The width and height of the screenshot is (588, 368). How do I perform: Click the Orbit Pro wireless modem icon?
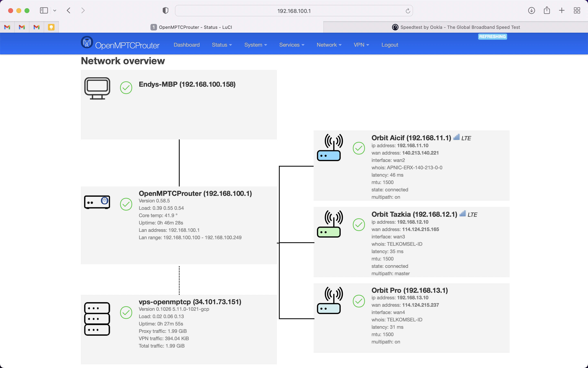tap(330, 300)
